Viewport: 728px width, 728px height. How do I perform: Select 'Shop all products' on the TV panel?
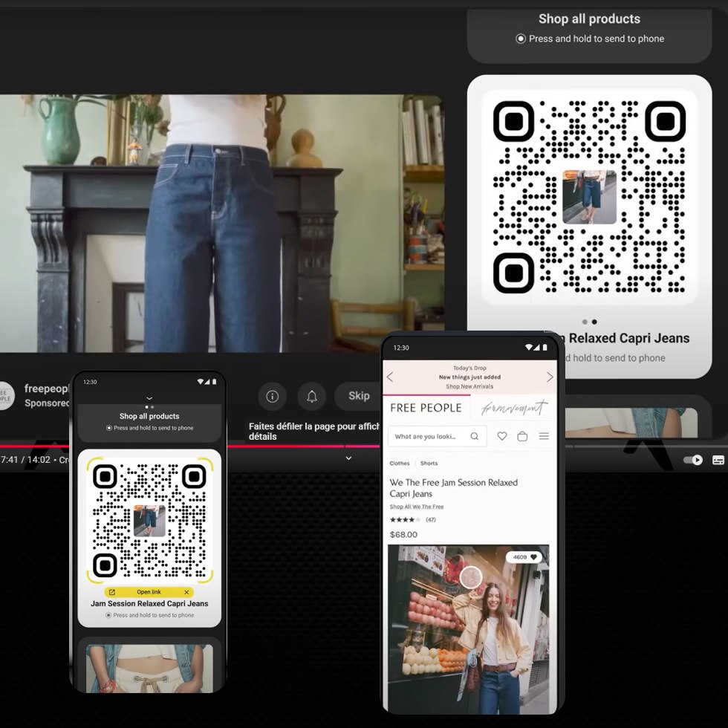coord(589,19)
